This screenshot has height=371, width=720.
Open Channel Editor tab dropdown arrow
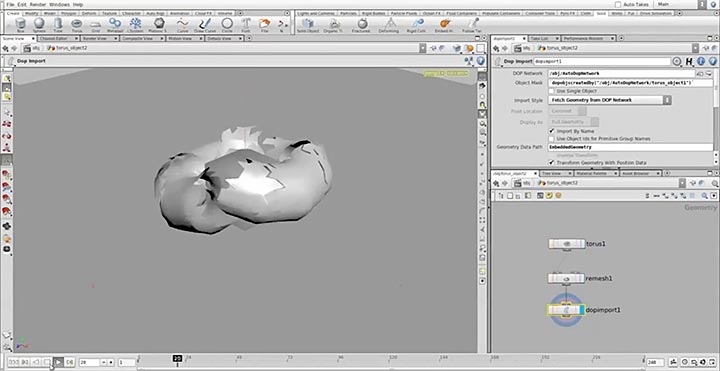coord(77,39)
